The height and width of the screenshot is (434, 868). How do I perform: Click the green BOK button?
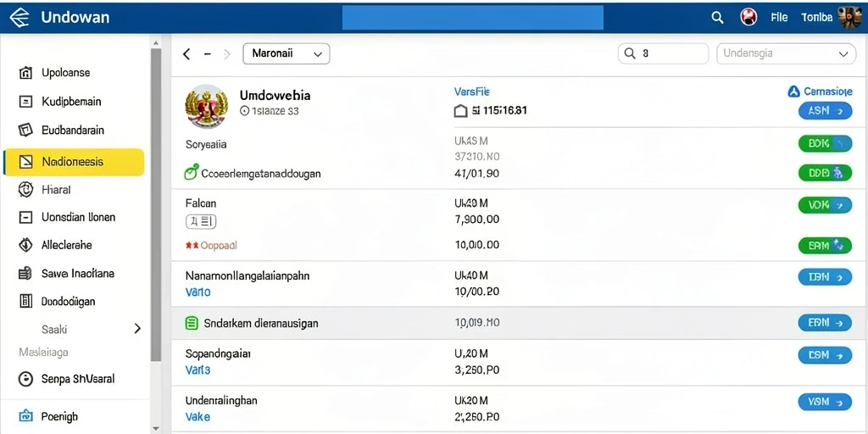pos(825,143)
